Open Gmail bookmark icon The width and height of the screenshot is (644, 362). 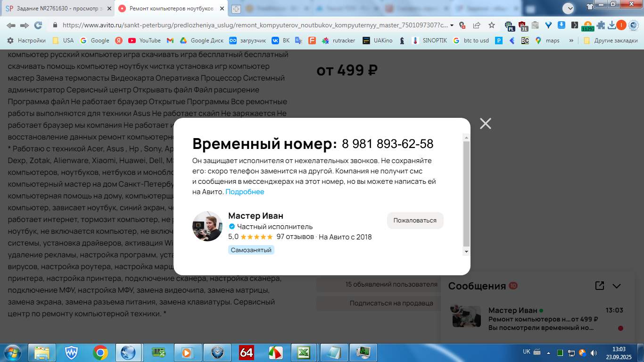(x=170, y=41)
